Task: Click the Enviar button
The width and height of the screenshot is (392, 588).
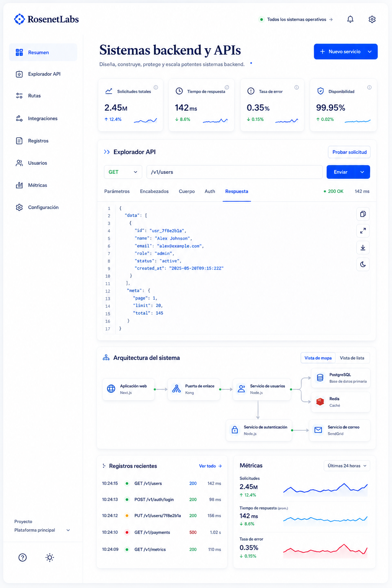Action: click(x=341, y=172)
